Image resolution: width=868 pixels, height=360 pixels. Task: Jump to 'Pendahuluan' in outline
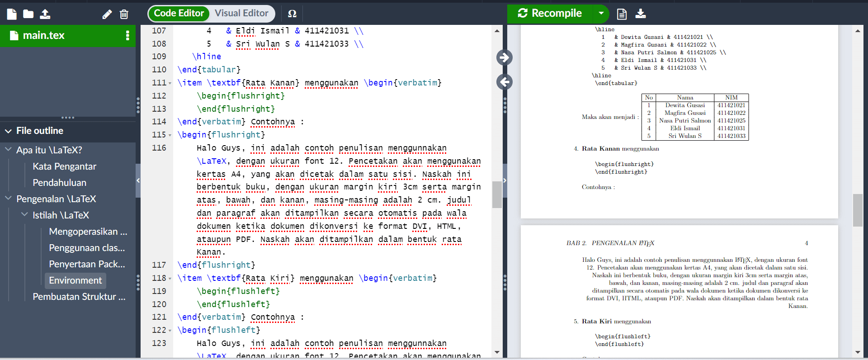tap(59, 183)
